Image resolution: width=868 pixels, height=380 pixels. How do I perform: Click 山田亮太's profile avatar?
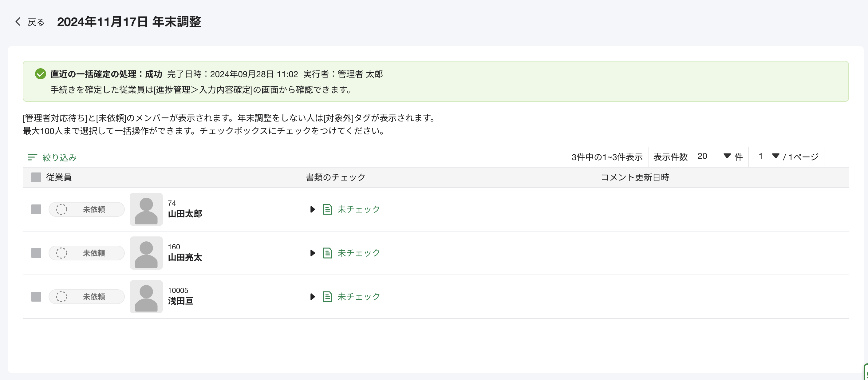pyautogui.click(x=146, y=253)
